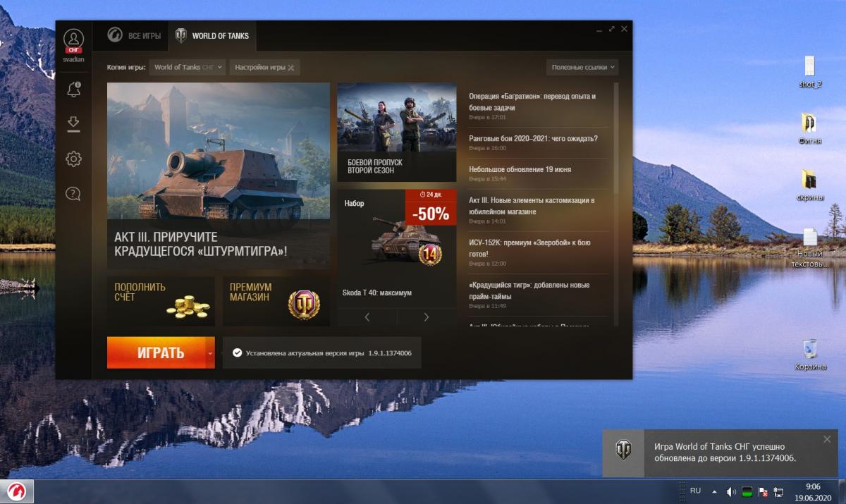Click the version text 1.9.1.1374006
846x504 pixels.
390,352
